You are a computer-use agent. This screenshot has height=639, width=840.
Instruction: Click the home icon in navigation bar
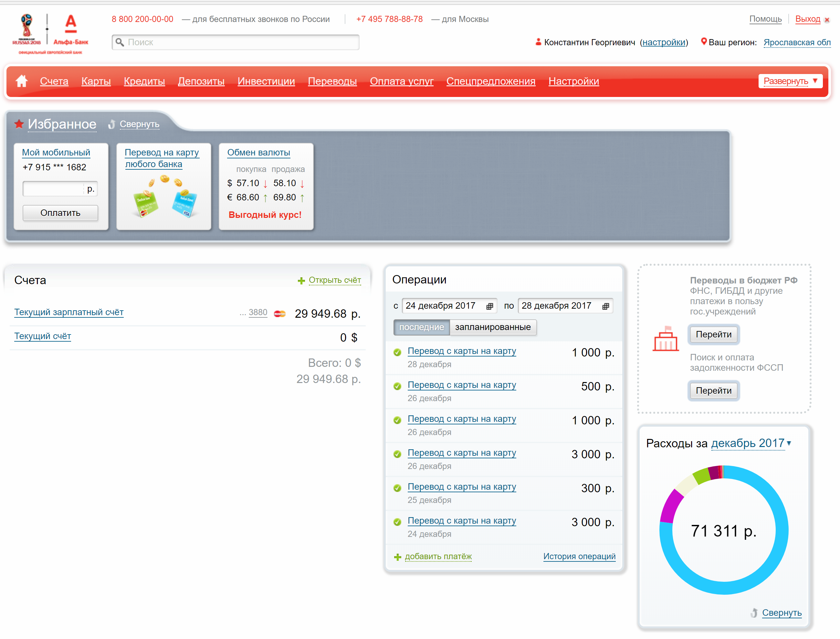(x=22, y=81)
